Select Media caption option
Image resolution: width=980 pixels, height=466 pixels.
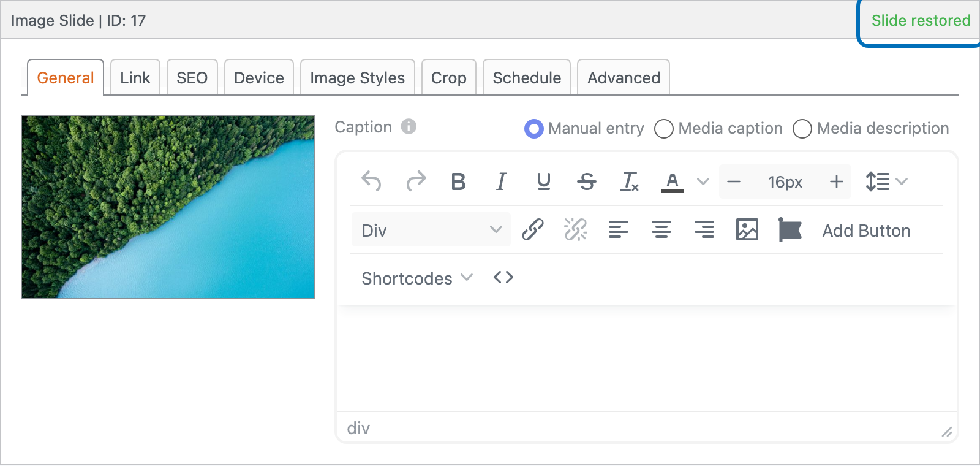664,129
